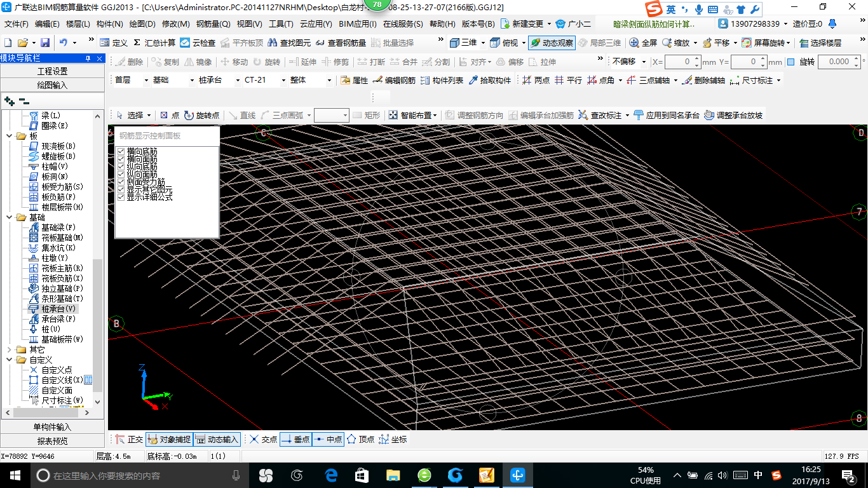Image resolution: width=868 pixels, height=488 pixels.
Task: Uncheck 横向底筋 checkbox
Action: pyautogui.click(x=121, y=152)
